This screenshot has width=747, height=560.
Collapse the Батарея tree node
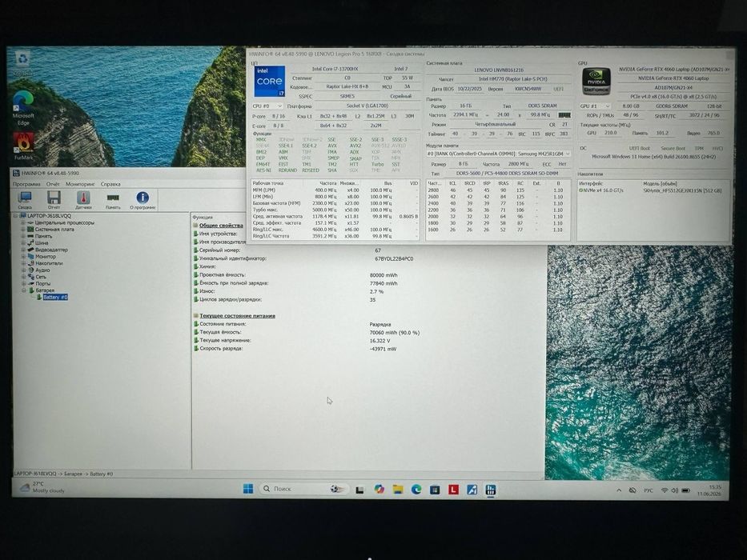coord(23,290)
